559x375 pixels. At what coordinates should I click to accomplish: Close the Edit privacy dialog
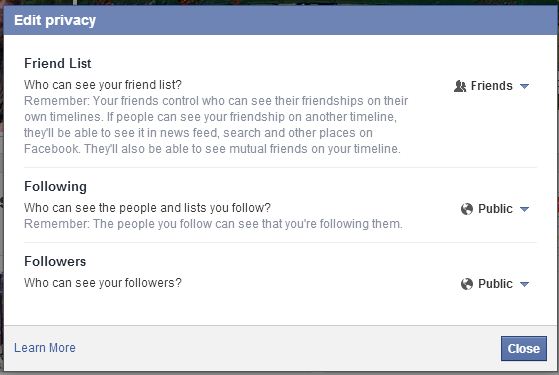[524, 348]
